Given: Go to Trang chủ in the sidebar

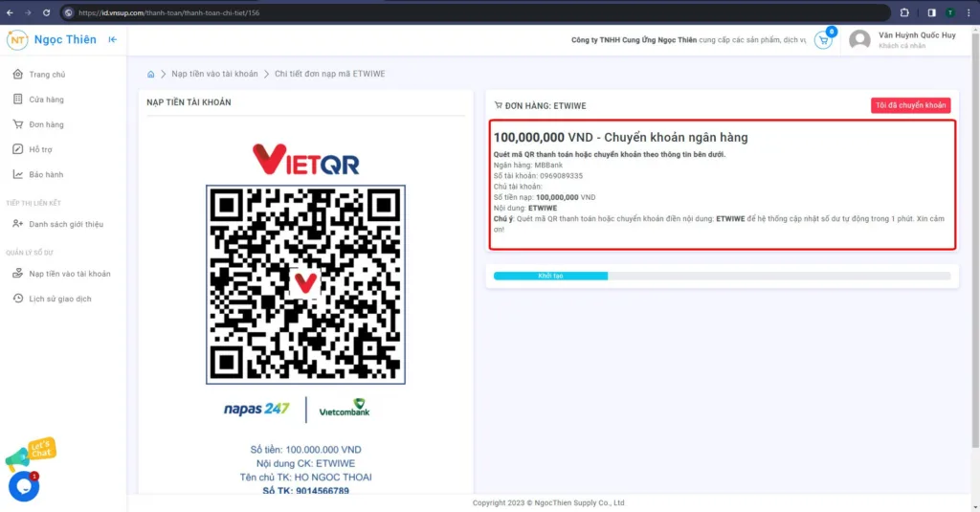Looking at the screenshot, I should 47,75.
